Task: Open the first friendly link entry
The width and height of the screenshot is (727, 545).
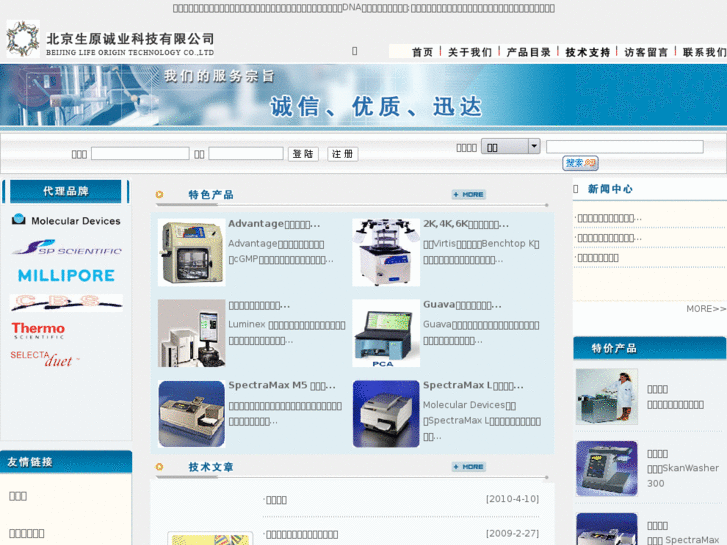Action: 18,496
